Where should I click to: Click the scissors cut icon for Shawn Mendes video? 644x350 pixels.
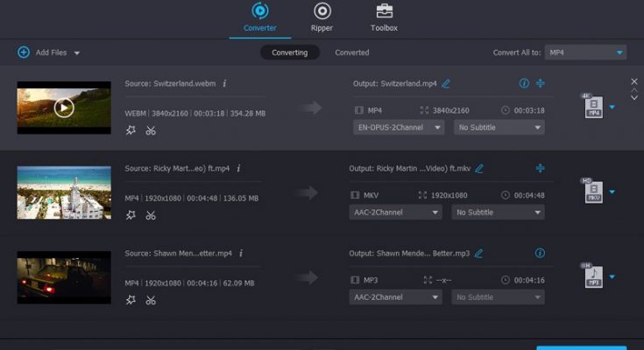[151, 300]
